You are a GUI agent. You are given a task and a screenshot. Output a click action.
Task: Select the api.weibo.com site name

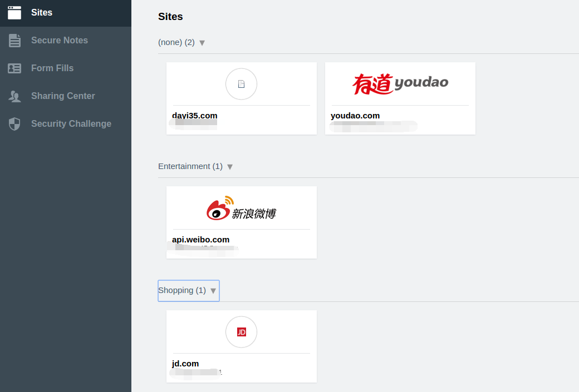coord(200,239)
